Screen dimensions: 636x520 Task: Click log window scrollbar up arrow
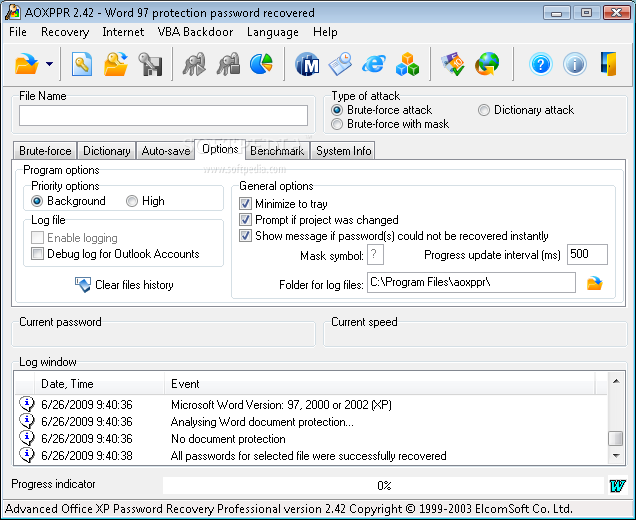(x=616, y=381)
